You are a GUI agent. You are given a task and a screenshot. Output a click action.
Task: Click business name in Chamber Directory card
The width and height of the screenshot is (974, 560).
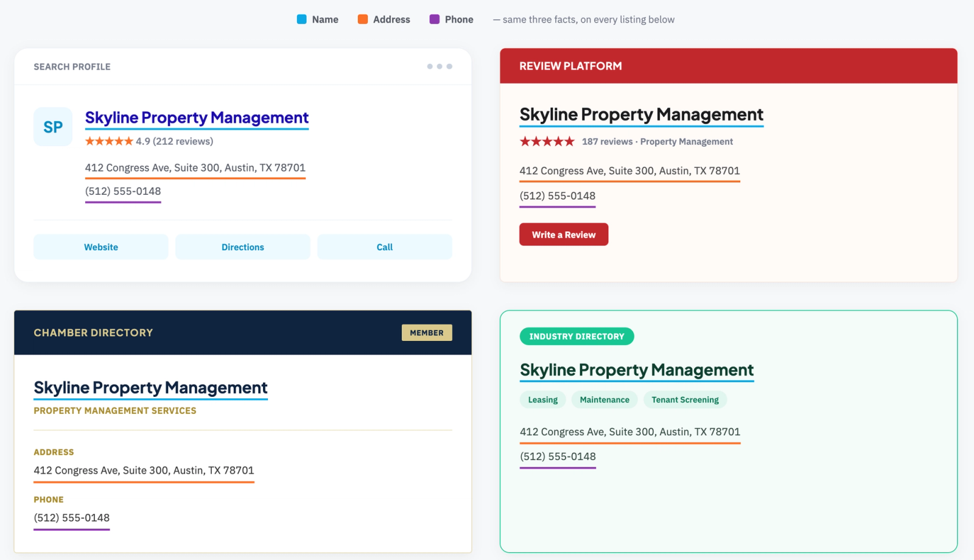[151, 388]
